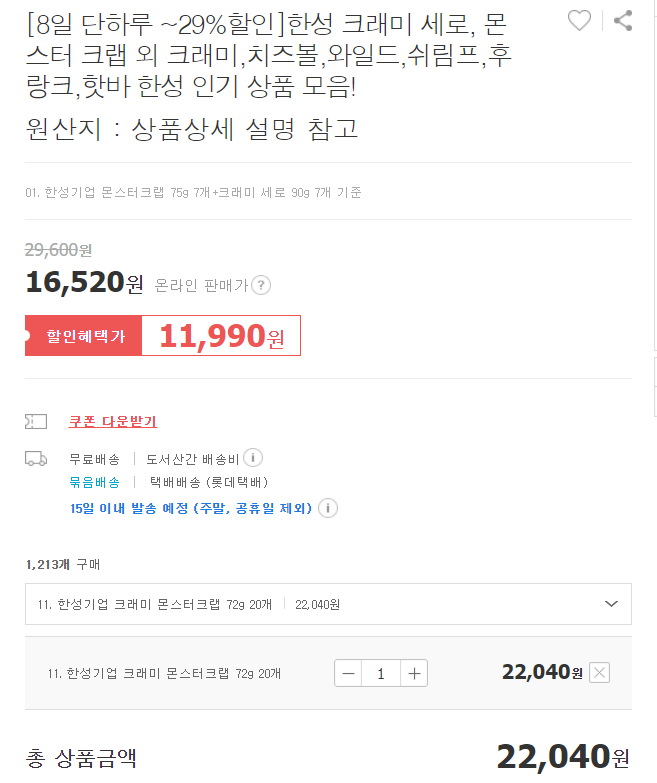Open info icon beside 15일 이내 발송 예정
Viewport: 657px width, 783px height.
coord(328,508)
